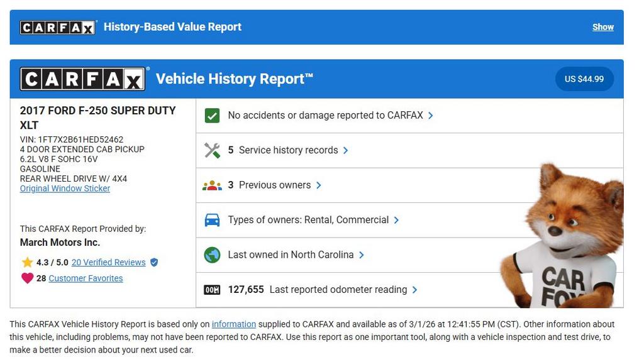Open the Original Window Sticker link
Viewport: 644px width, 362px height.
65,189
